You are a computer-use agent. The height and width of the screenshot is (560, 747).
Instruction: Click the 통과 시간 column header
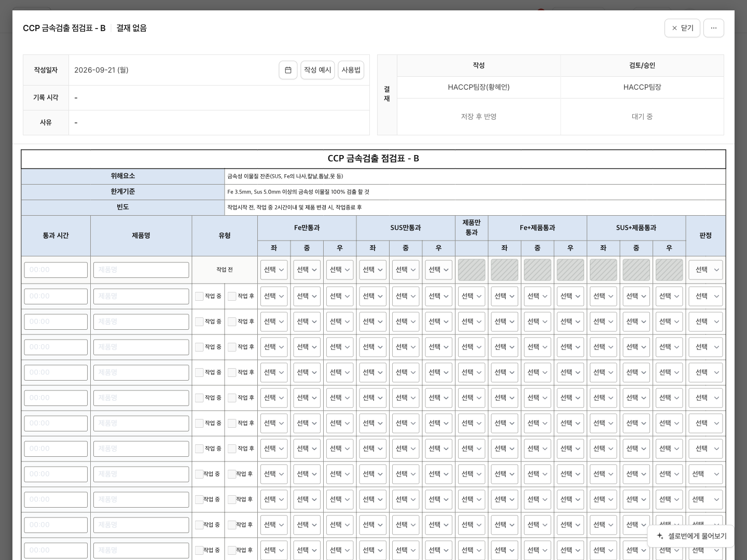[56, 235]
